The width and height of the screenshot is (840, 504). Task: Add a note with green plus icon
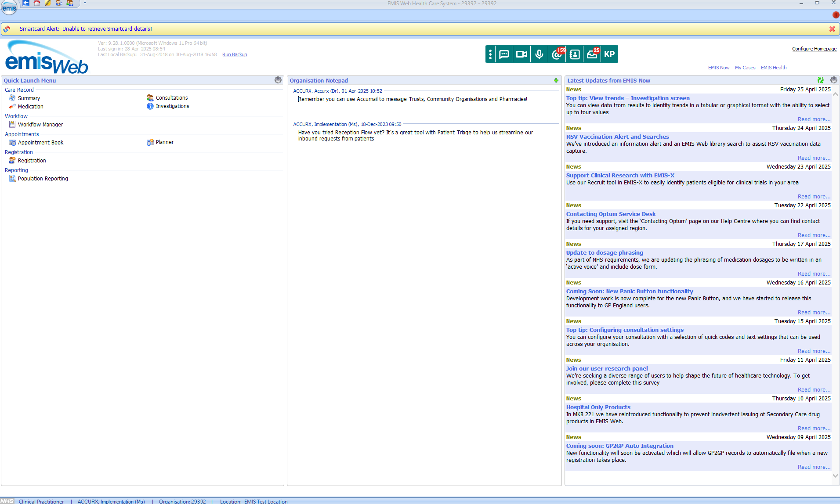pyautogui.click(x=556, y=80)
